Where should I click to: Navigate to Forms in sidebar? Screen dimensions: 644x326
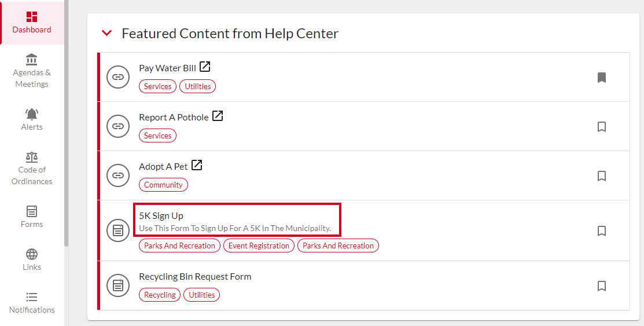point(32,217)
